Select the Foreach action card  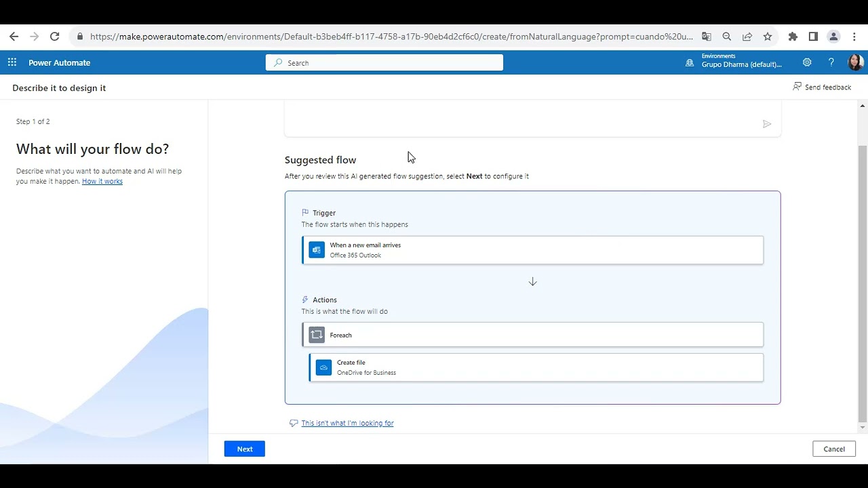point(533,335)
